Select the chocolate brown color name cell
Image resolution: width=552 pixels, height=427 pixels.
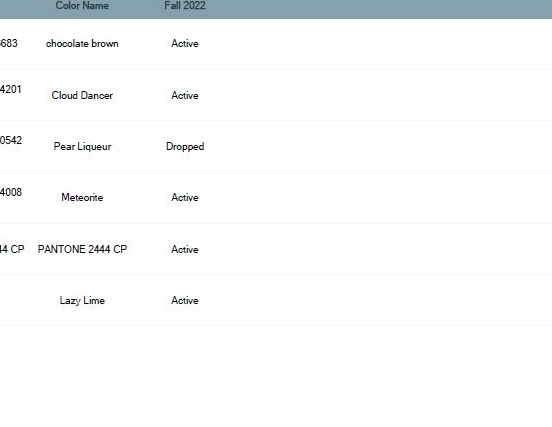pos(82,44)
